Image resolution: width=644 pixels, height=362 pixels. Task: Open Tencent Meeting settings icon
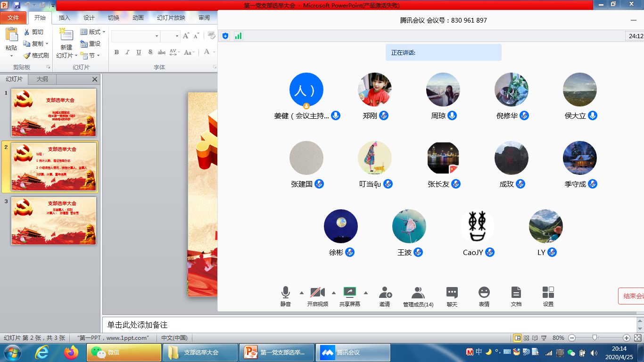tap(548, 293)
